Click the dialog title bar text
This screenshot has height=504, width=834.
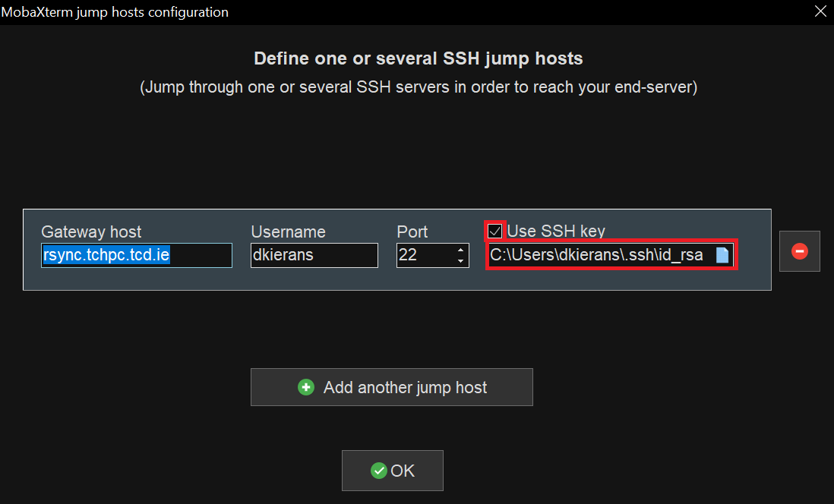pyautogui.click(x=115, y=11)
